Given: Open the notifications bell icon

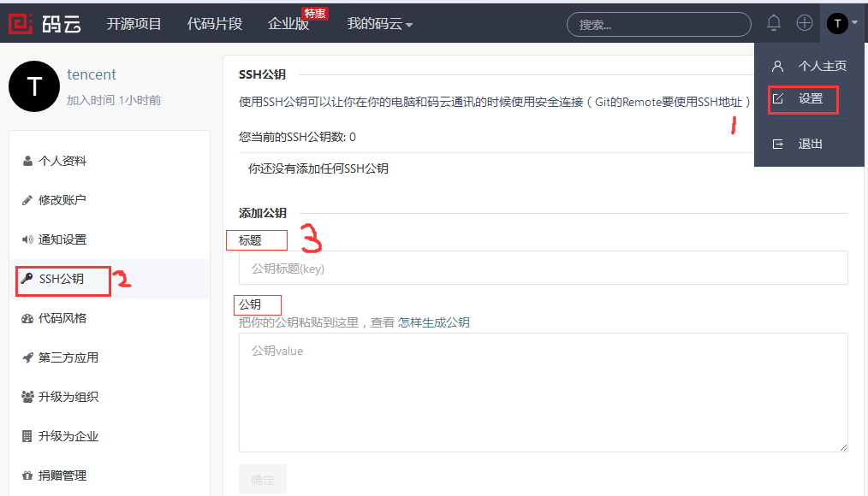Looking at the screenshot, I should [774, 23].
